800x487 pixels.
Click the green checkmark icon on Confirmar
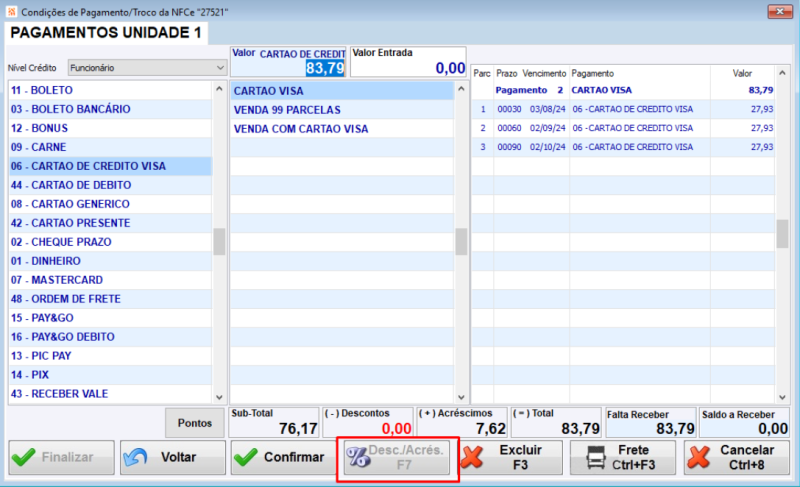click(x=245, y=457)
